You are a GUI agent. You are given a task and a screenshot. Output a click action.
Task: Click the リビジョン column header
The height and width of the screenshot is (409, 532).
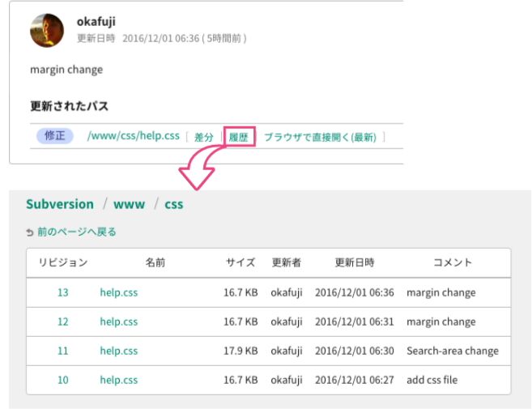coord(63,262)
